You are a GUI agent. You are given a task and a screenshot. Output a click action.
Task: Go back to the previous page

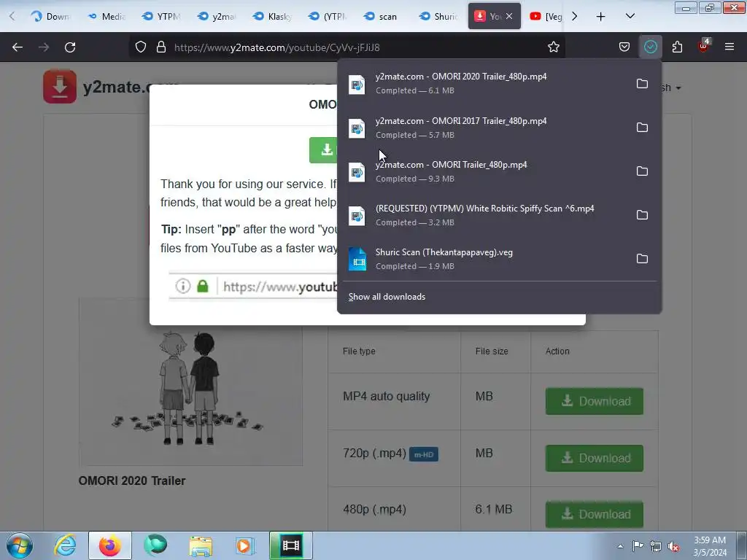18,47
